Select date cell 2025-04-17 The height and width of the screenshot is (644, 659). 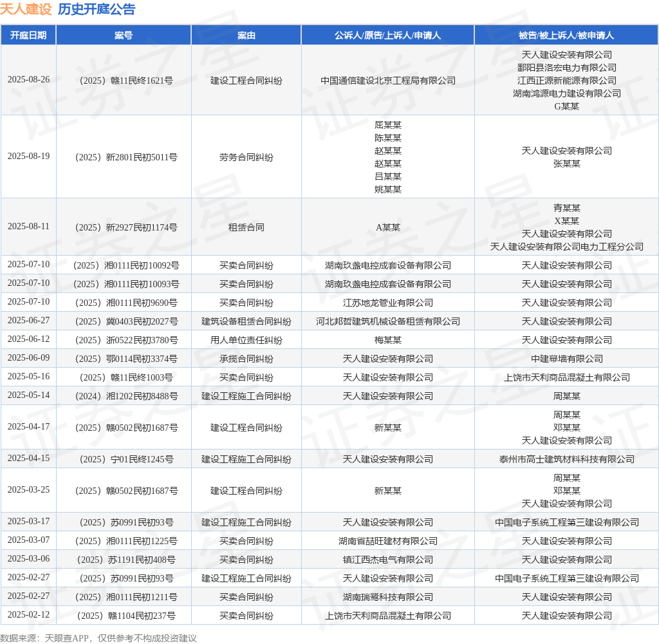click(x=28, y=426)
